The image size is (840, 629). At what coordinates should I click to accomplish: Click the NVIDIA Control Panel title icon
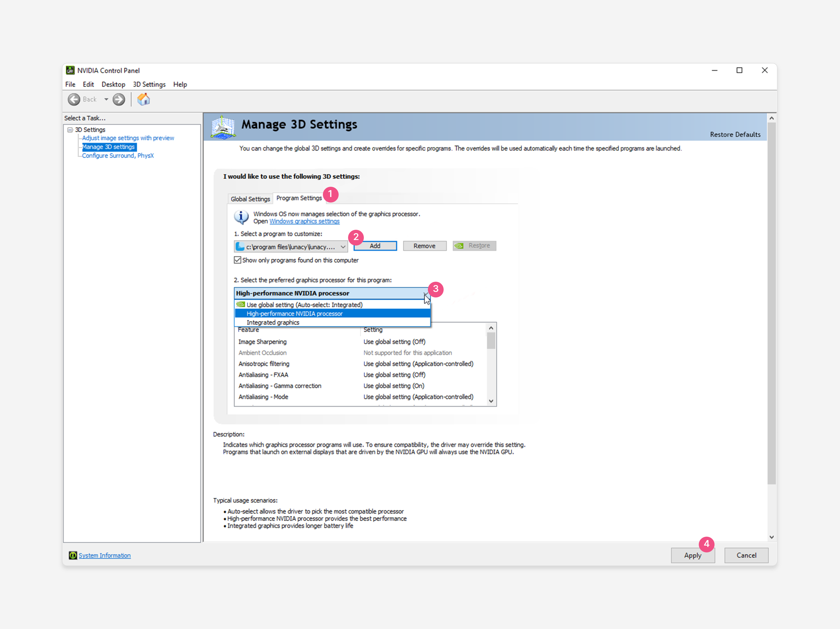point(70,70)
